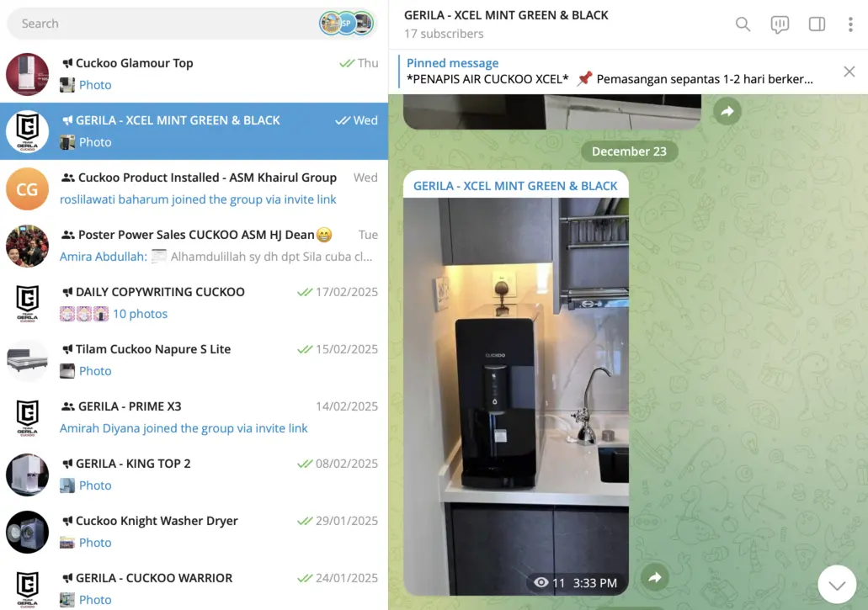Forward the December 23 photo message
The image size is (868, 610).
[x=655, y=577]
